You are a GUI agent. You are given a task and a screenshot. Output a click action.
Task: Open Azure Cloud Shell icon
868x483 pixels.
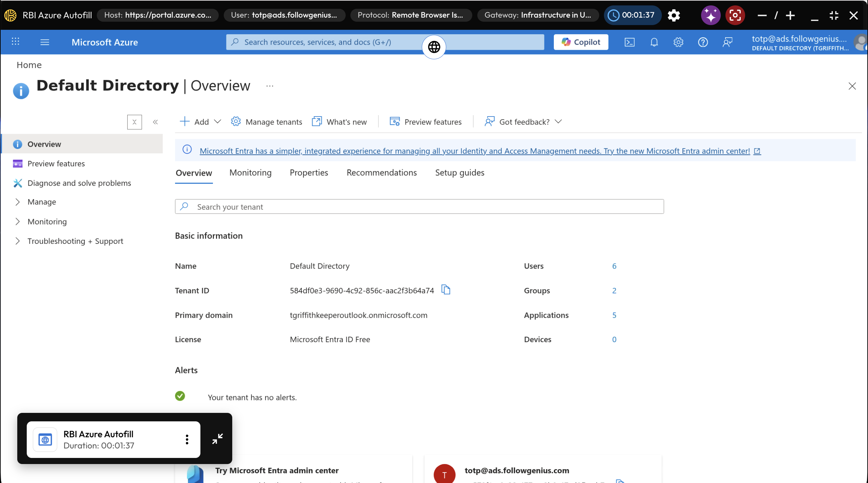629,42
